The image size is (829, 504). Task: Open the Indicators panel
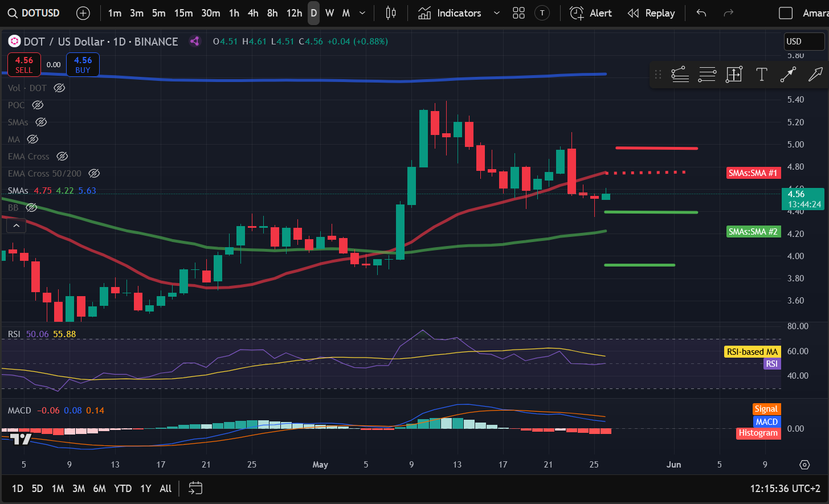450,13
